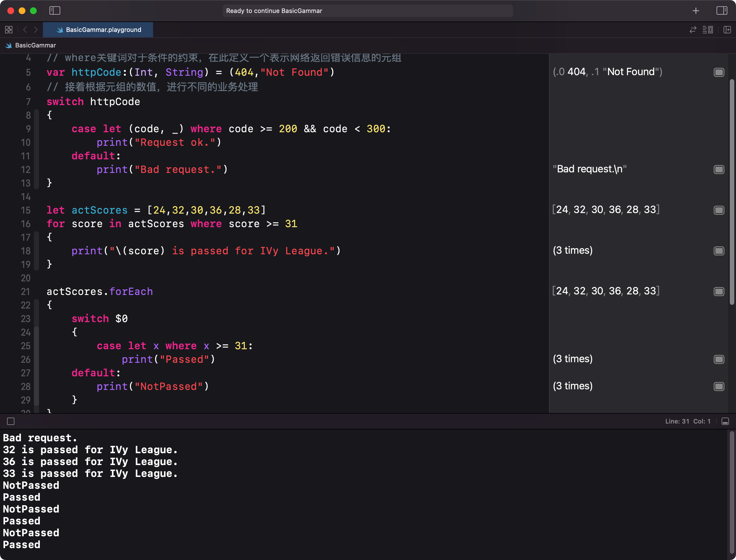Show result for print("NotPassed") line
Image resolution: width=736 pixels, height=560 pixels.
[x=719, y=386]
